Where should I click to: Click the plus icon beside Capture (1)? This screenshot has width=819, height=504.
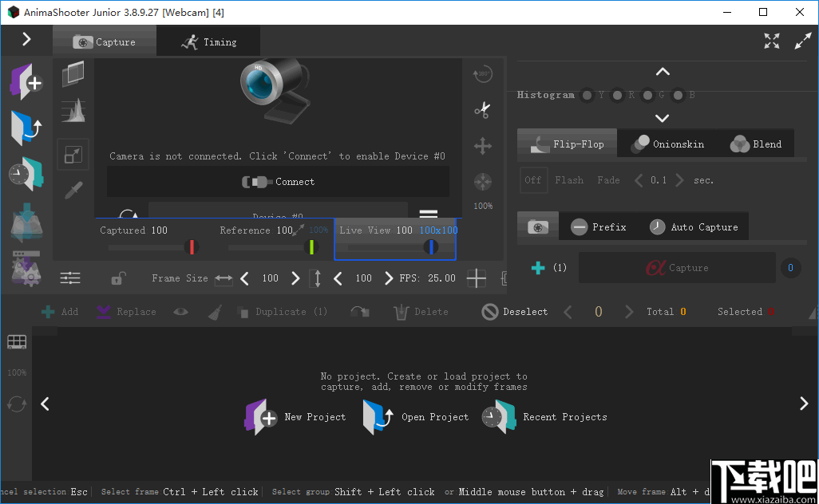pyautogui.click(x=538, y=268)
